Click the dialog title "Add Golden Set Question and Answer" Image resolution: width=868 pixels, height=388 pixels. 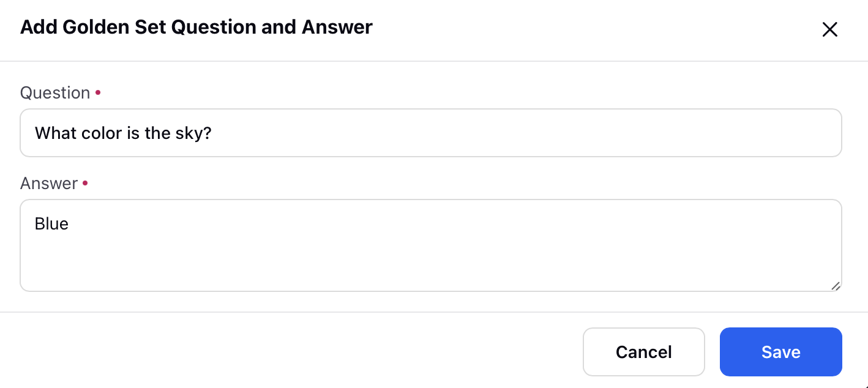196,27
